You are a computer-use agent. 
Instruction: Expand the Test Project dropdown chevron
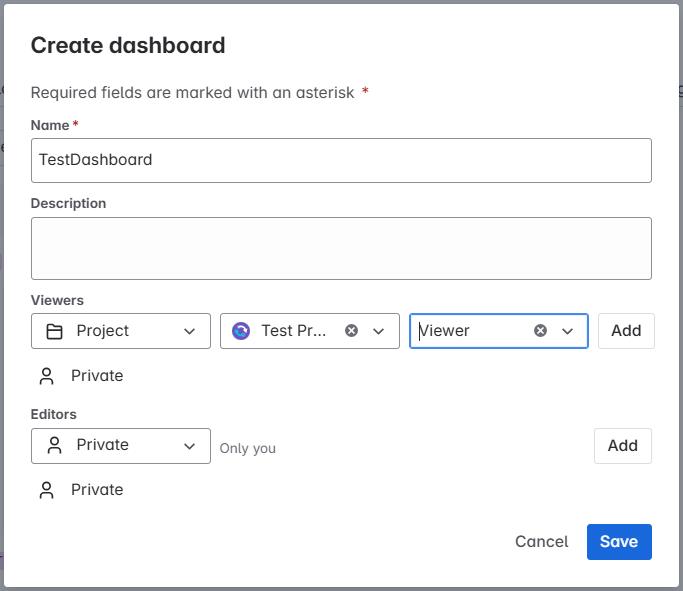[379, 331]
